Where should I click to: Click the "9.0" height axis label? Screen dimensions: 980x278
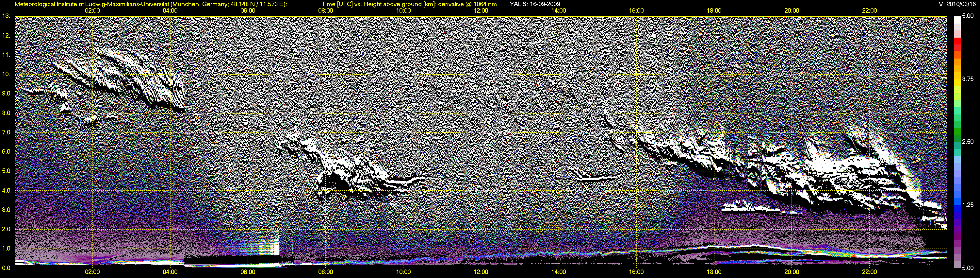coord(6,93)
